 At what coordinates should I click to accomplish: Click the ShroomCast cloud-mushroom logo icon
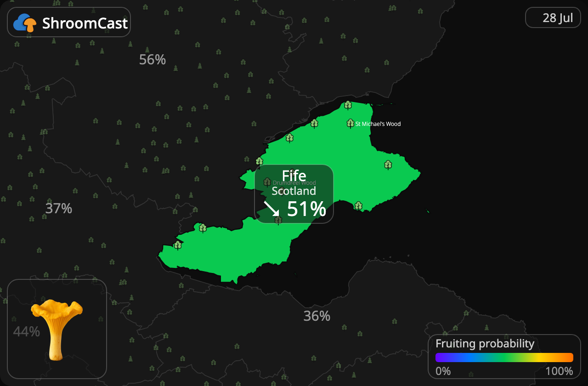point(25,23)
